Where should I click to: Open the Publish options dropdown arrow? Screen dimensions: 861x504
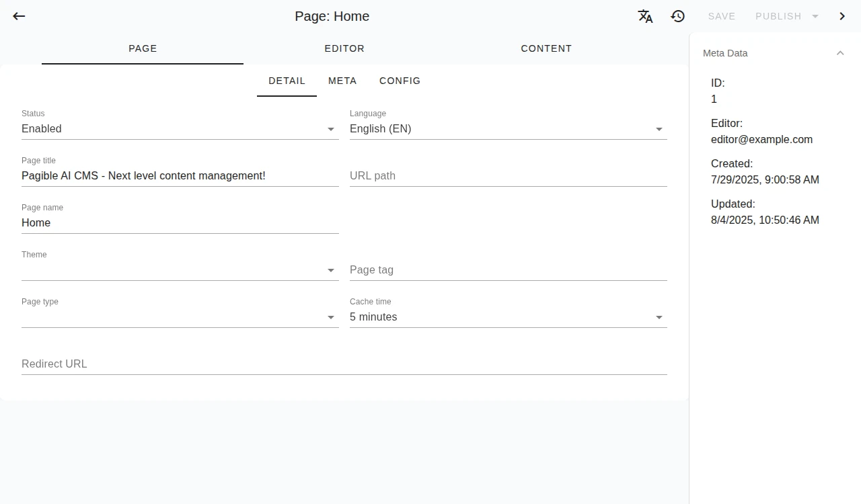tap(815, 16)
